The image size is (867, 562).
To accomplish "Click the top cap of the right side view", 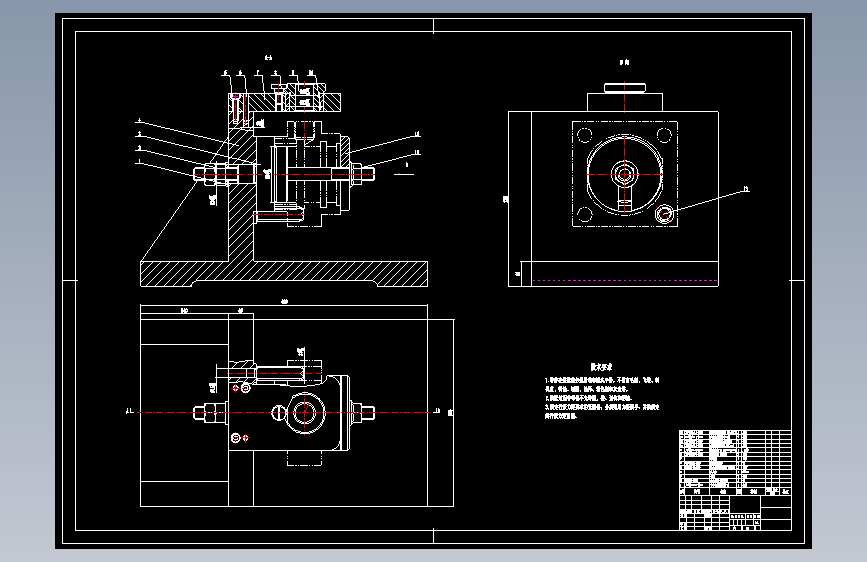I will (x=625, y=87).
